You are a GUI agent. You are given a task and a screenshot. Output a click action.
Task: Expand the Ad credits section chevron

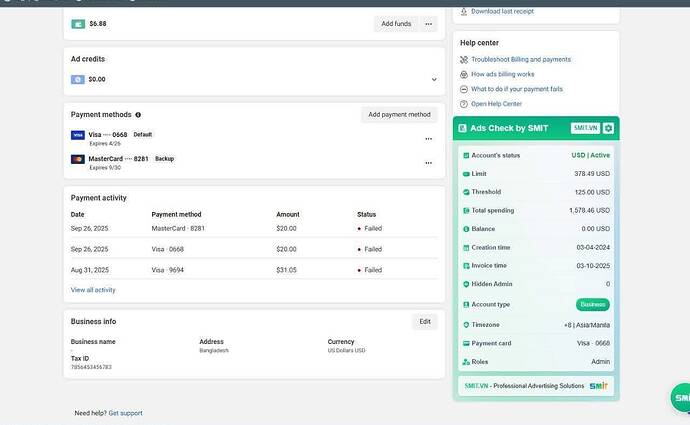[434, 80]
